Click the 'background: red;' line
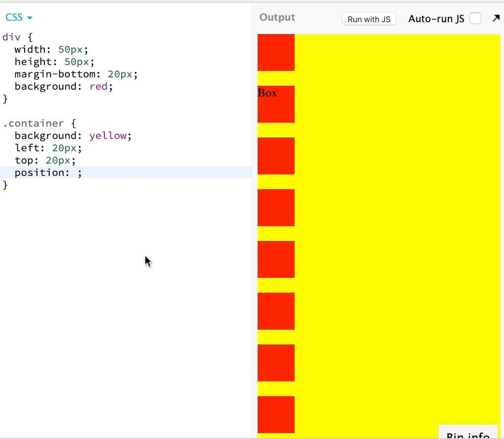The width and height of the screenshot is (504, 439). click(64, 86)
